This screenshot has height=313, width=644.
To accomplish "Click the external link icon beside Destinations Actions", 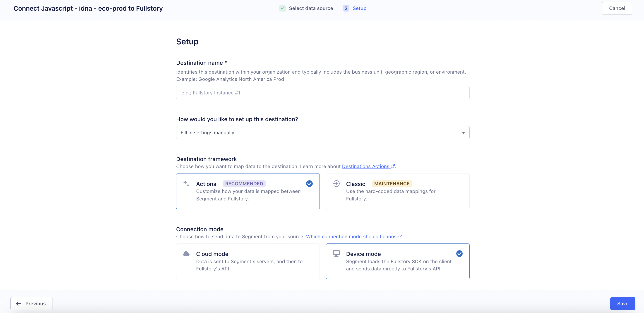I will (393, 166).
